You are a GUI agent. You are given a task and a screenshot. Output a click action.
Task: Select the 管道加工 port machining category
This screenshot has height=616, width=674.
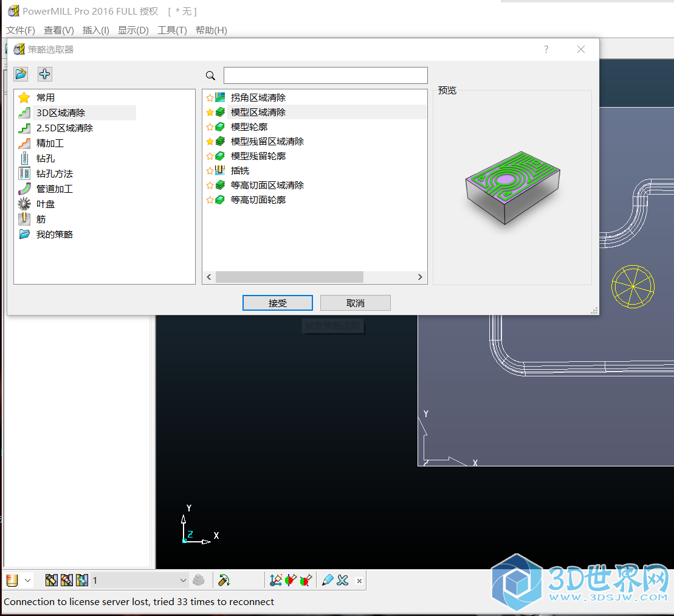(x=55, y=189)
